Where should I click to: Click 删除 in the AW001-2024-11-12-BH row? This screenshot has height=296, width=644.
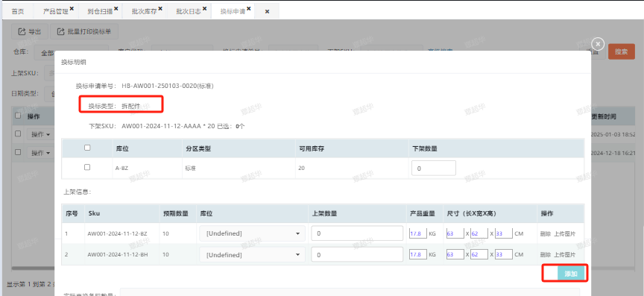[x=546, y=254]
